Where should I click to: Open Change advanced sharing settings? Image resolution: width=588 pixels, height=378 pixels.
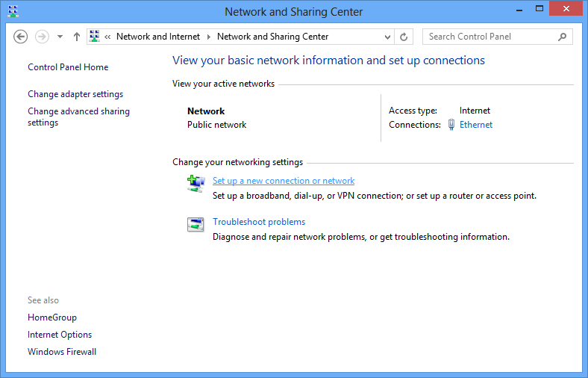coord(79,117)
